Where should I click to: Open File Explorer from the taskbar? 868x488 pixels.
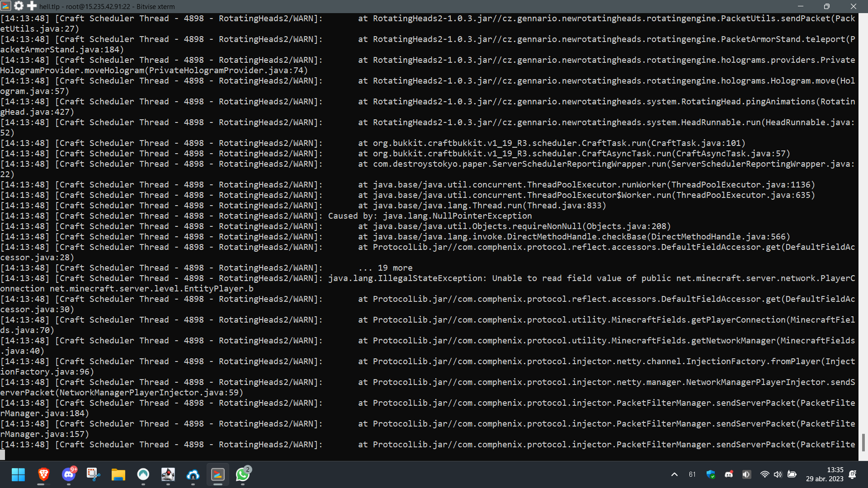pyautogui.click(x=118, y=475)
